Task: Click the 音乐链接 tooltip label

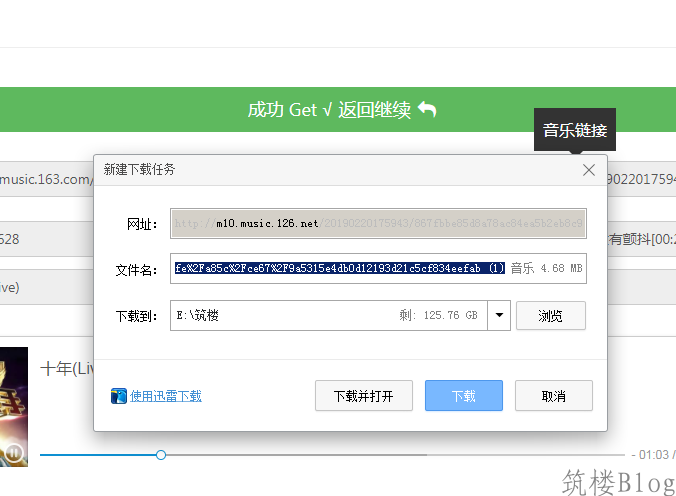Action: click(574, 130)
